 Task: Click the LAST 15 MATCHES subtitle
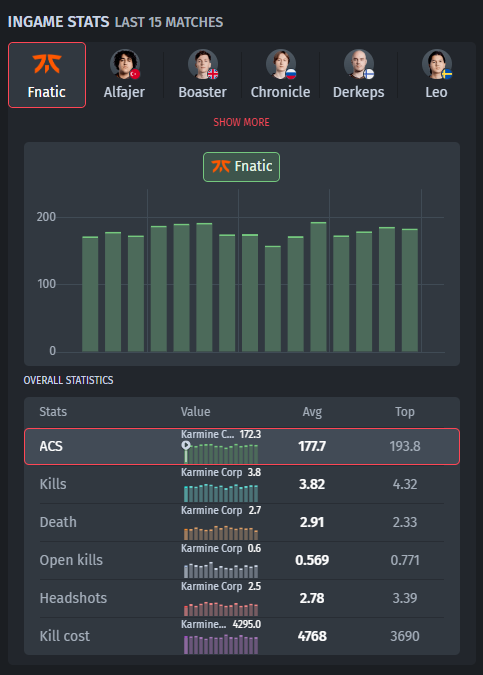169,22
